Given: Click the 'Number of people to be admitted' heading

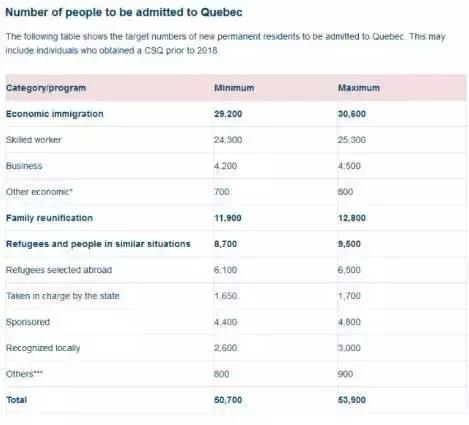Looking at the screenshot, I should coord(124,12).
